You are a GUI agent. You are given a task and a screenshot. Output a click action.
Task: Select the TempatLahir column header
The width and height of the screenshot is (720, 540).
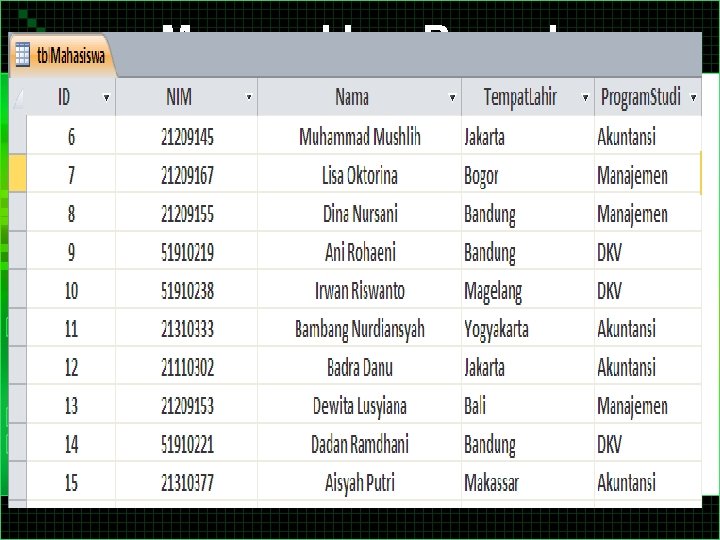[x=528, y=97]
